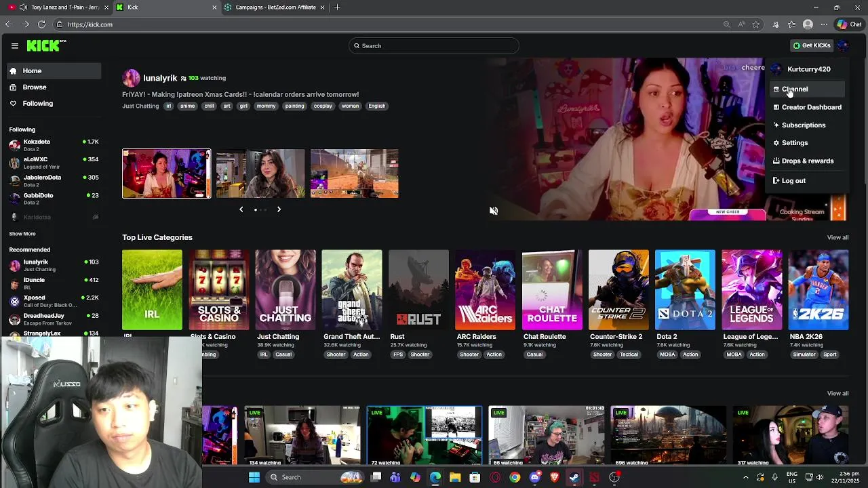Open Channel from profile menu
The height and width of the screenshot is (488, 868).
pyautogui.click(x=806, y=89)
